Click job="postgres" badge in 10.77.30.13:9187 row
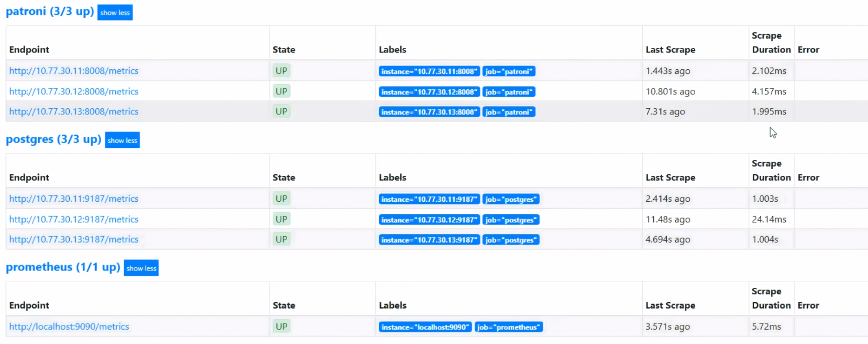The width and height of the screenshot is (868, 344). 511,240
